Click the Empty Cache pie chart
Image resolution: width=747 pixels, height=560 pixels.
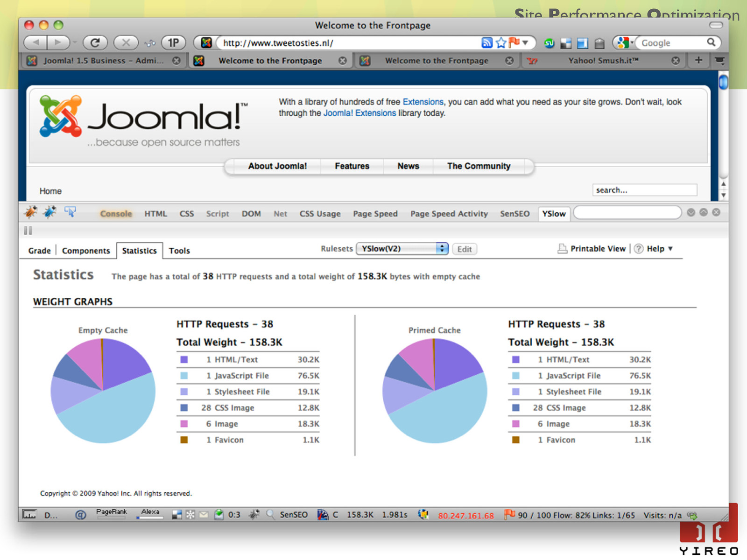[x=103, y=391]
